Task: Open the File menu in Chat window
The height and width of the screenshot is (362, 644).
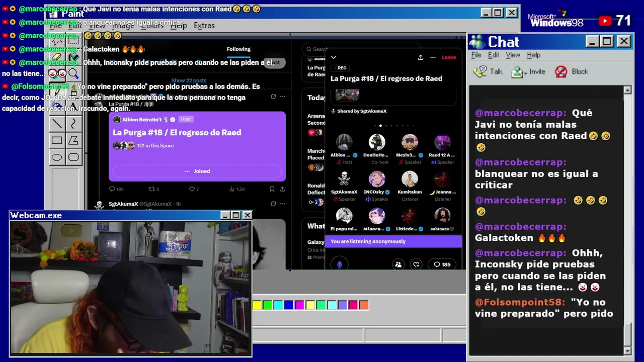Action: (x=476, y=55)
